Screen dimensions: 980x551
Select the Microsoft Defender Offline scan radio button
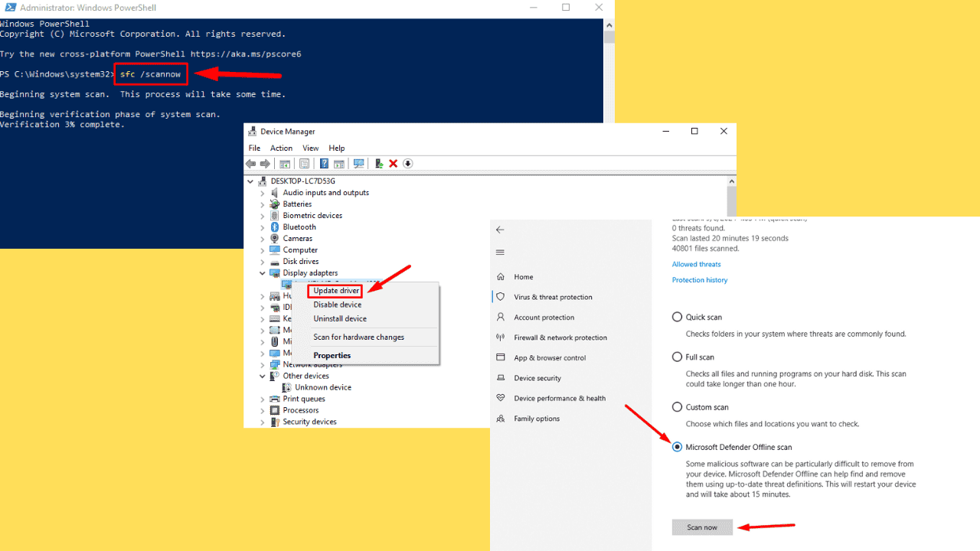[x=677, y=447]
